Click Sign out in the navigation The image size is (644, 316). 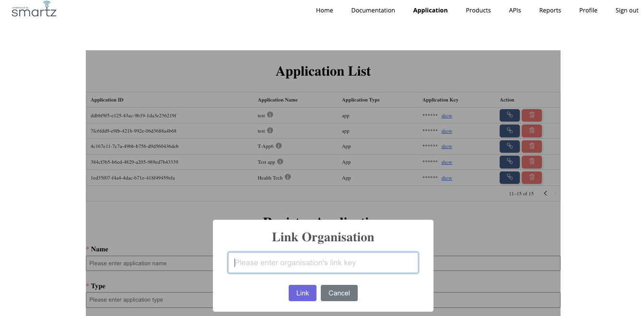pyautogui.click(x=626, y=11)
